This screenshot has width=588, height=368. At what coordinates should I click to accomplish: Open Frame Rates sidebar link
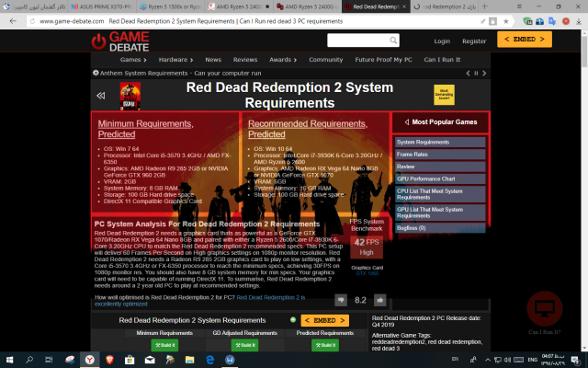[x=440, y=155]
